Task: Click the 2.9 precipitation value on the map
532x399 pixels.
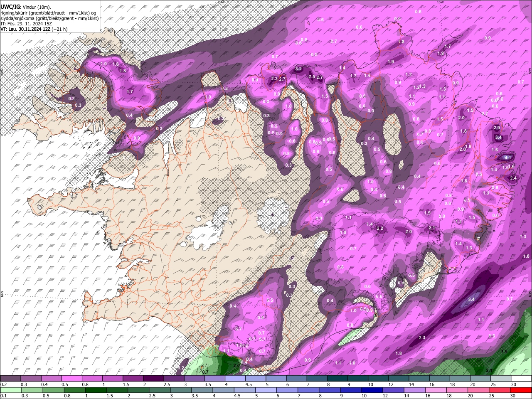Action: tap(497, 128)
